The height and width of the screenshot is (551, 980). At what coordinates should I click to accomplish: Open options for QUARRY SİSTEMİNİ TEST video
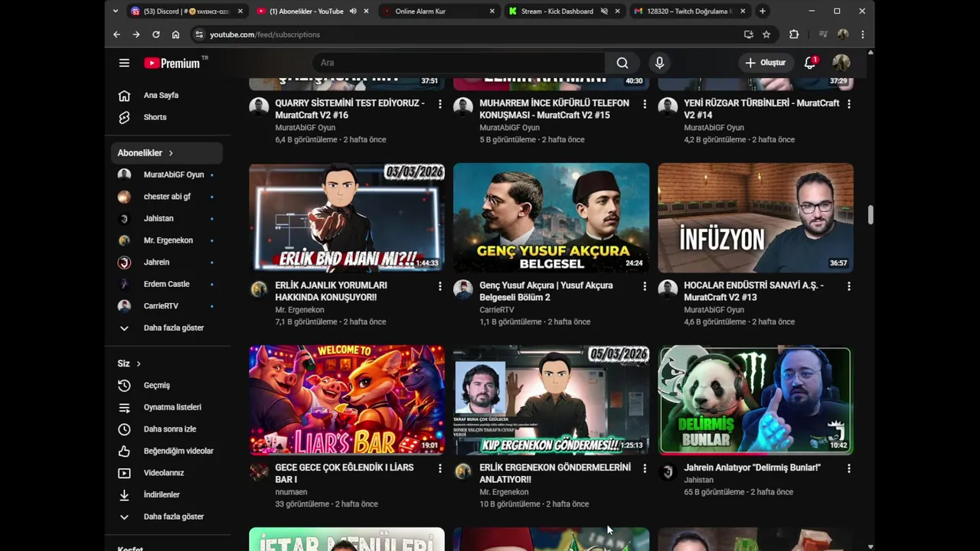[439, 103]
